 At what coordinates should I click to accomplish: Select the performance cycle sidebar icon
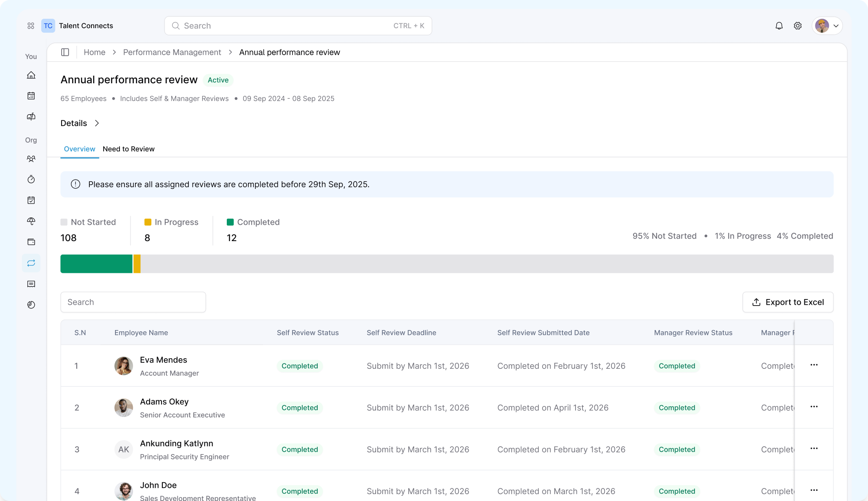pos(31,263)
